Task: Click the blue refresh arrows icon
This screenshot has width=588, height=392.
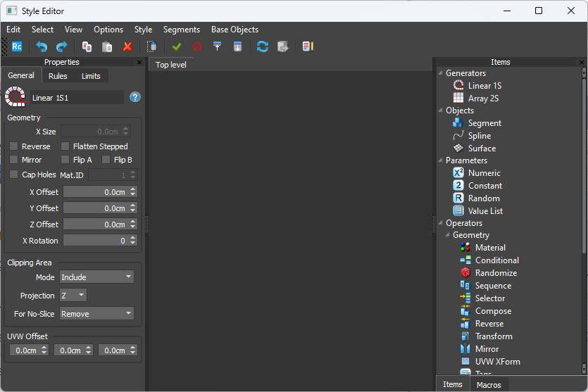Action: (262, 46)
